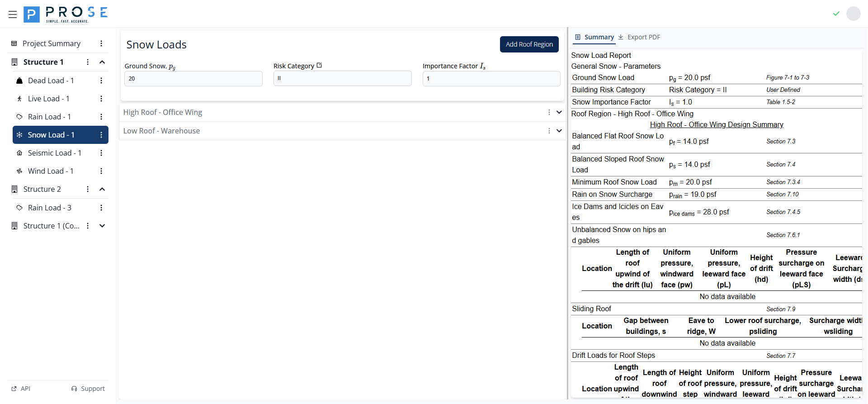Collapse the Structure 2 tree section

point(102,189)
